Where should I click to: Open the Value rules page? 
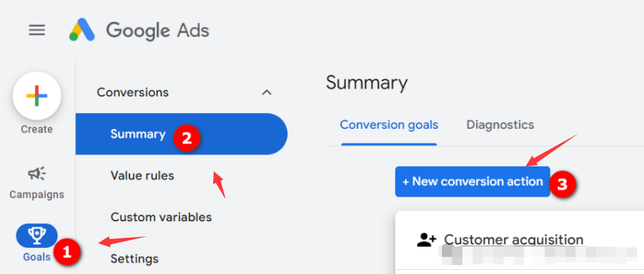pyautogui.click(x=142, y=176)
